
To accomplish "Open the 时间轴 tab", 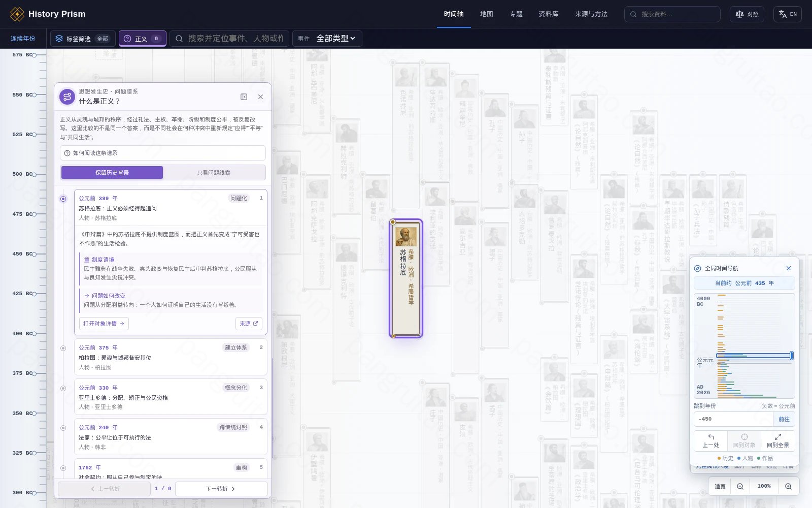I will (454, 14).
